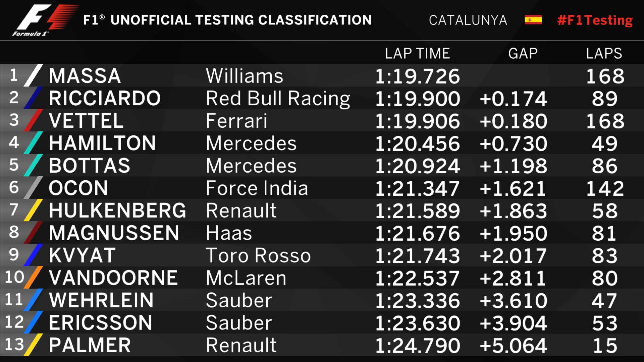
Task: Click the yellow Renault stripe beside Hulkenberg
Action: (x=34, y=210)
